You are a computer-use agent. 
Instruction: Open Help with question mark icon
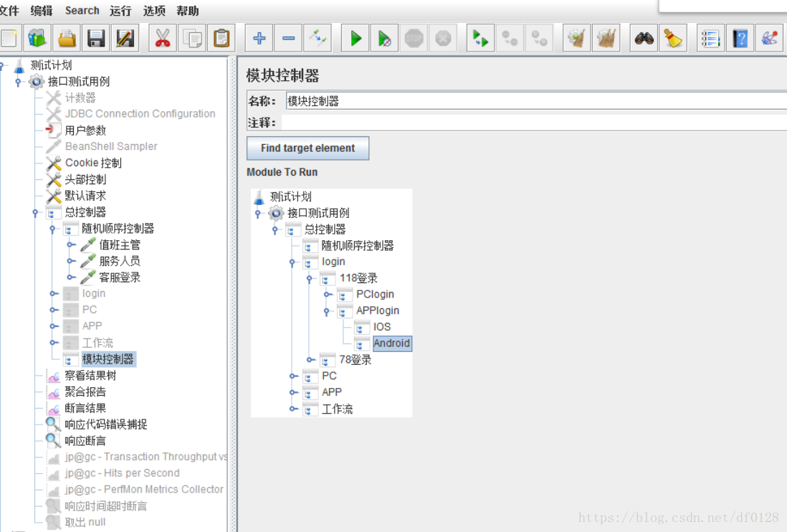740,38
